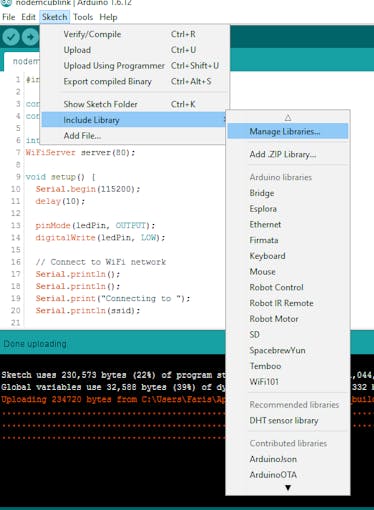Open the Tools menu
The image size is (374, 510).
coord(83,17)
